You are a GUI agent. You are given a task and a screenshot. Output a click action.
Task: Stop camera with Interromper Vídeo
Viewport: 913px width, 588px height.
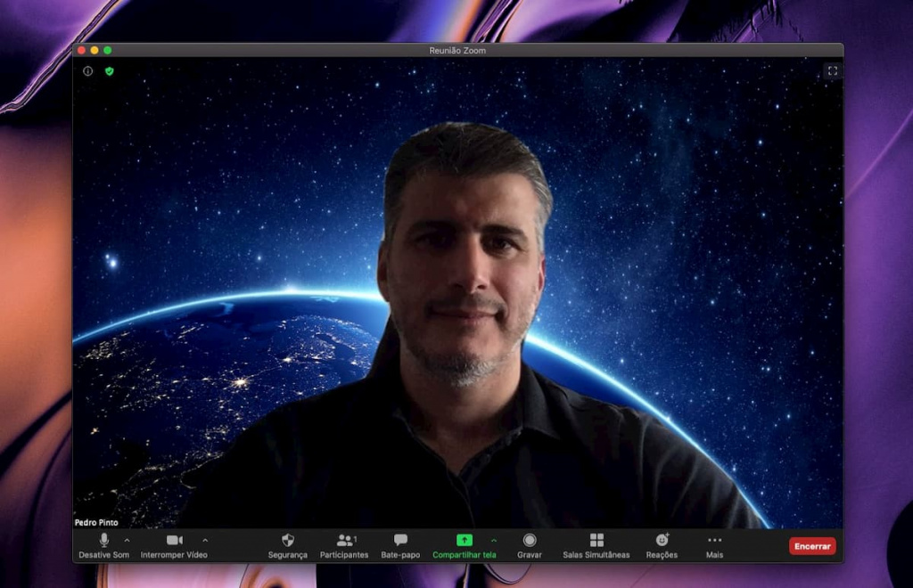coord(174,546)
